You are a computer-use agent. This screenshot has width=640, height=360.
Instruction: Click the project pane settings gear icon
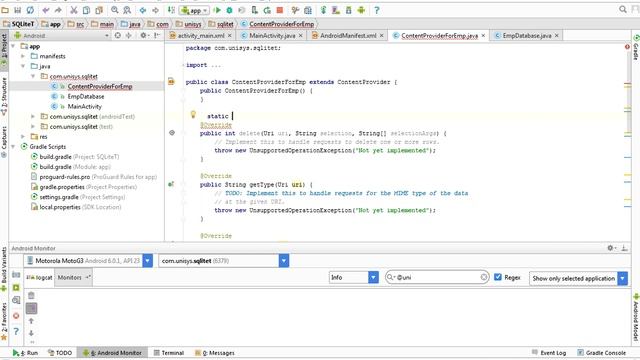click(143, 36)
